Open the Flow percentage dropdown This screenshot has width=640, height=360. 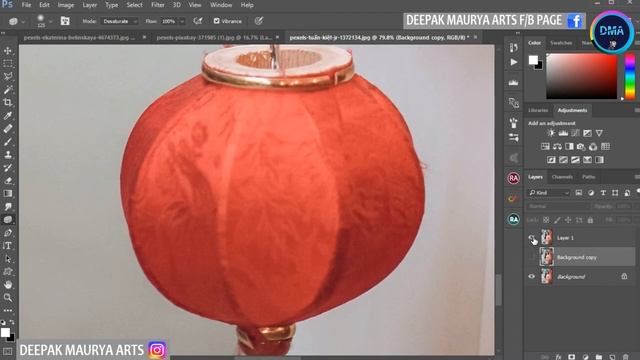(182, 21)
